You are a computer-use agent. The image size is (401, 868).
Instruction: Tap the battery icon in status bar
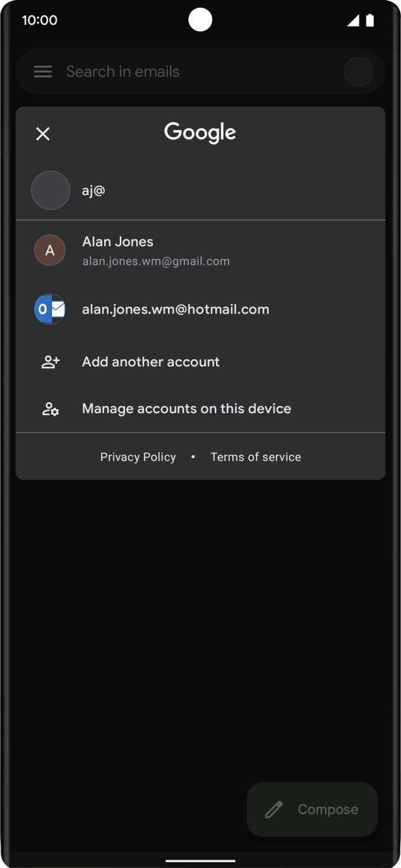pyautogui.click(x=370, y=20)
